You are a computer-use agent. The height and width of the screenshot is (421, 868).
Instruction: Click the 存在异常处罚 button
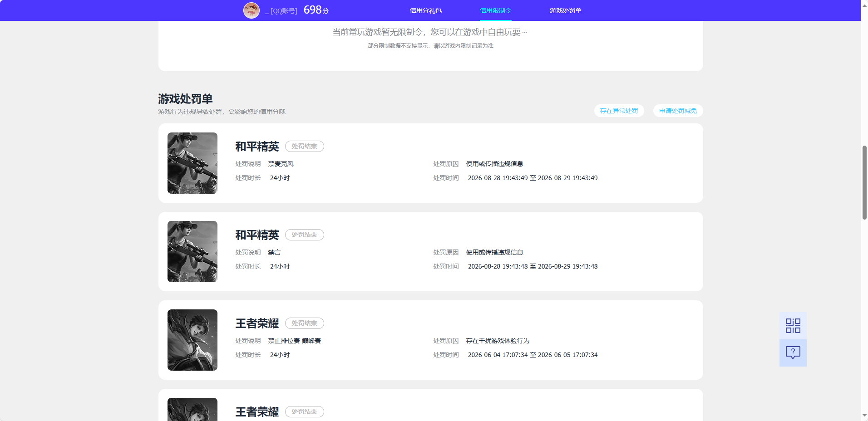click(x=619, y=111)
